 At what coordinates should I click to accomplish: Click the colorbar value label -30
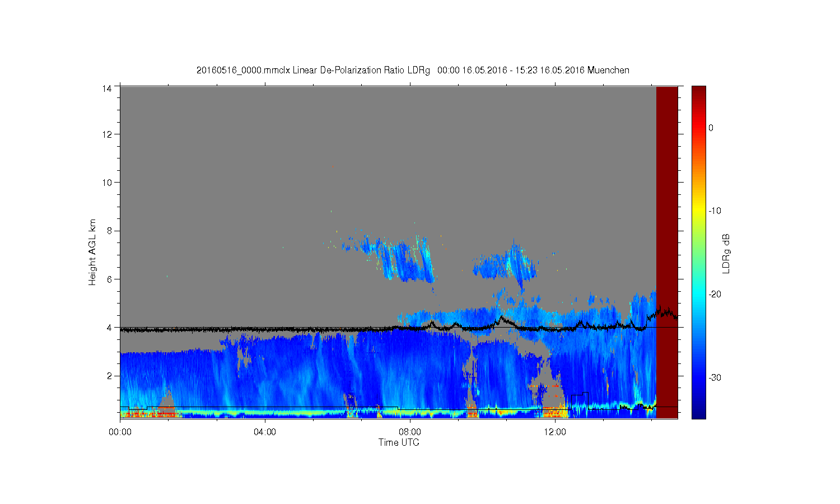click(x=715, y=377)
